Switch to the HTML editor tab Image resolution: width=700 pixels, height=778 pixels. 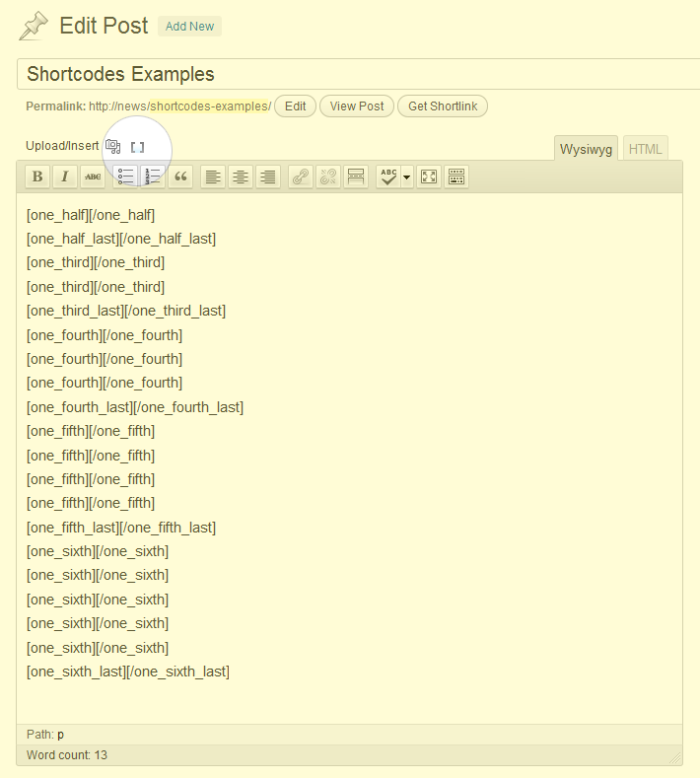(645, 149)
